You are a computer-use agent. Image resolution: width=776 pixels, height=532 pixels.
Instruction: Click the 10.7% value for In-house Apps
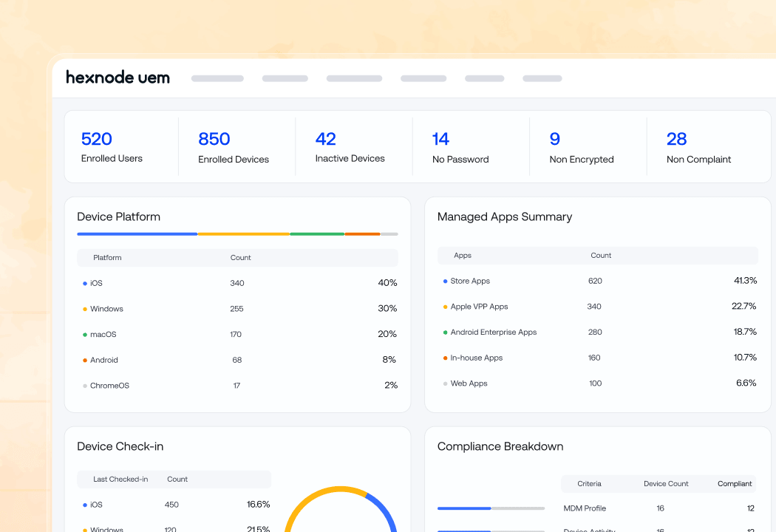[745, 358]
